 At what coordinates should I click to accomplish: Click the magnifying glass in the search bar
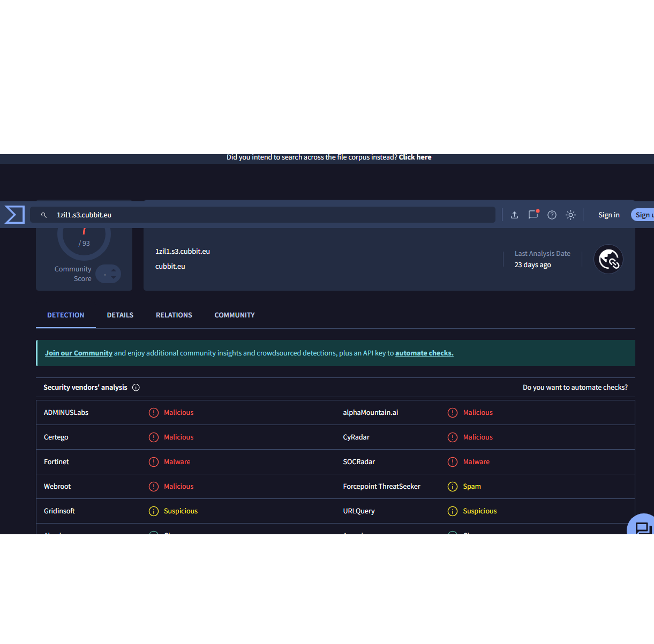[44, 215]
